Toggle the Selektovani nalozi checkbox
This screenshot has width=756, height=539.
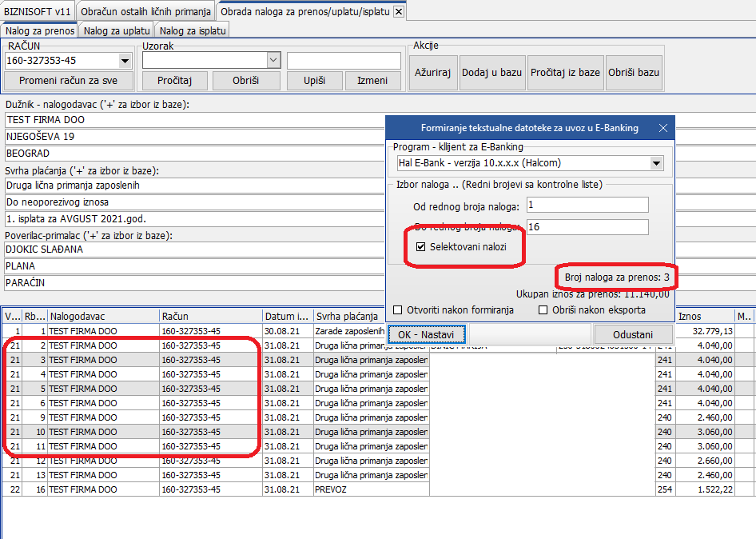[420, 247]
